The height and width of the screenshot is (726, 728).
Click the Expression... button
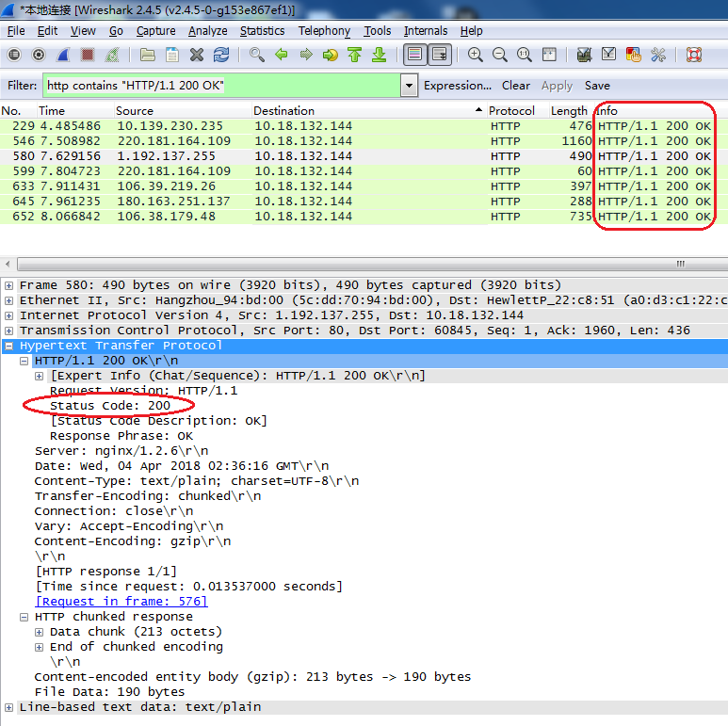pos(458,86)
